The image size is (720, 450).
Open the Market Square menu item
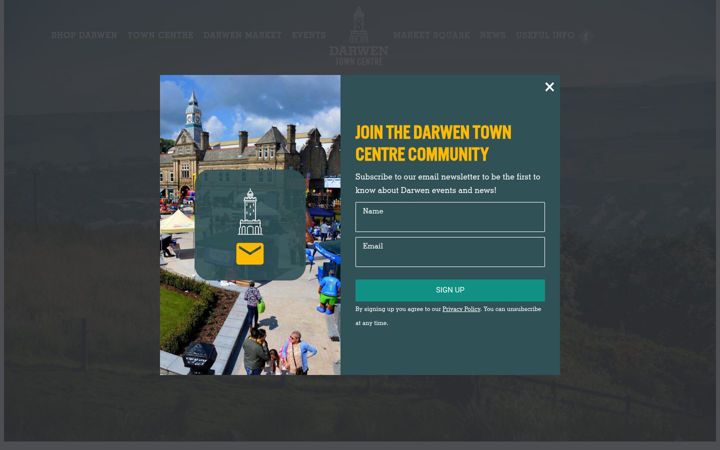tap(431, 35)
